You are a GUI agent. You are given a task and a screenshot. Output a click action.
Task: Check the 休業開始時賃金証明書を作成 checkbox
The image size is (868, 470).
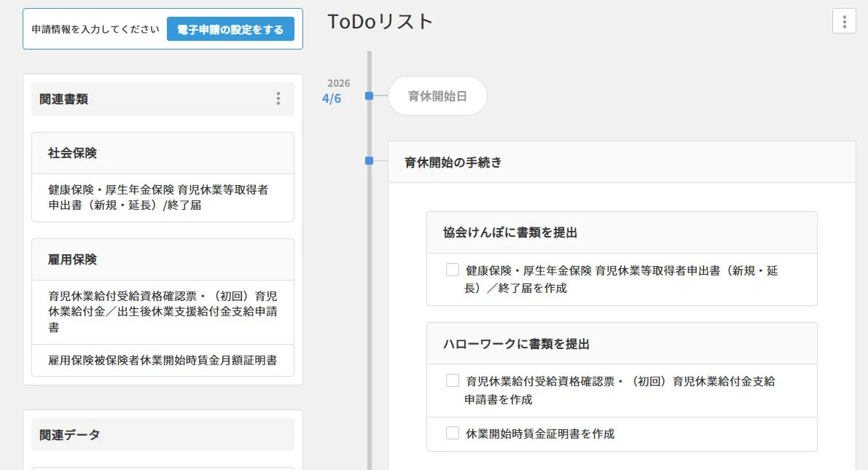[451, 434]
